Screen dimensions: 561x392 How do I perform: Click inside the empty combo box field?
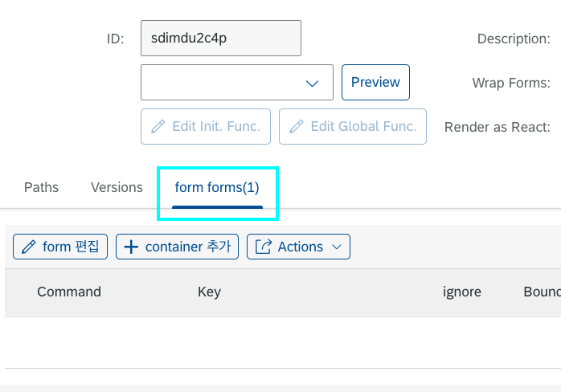[237, 82]
